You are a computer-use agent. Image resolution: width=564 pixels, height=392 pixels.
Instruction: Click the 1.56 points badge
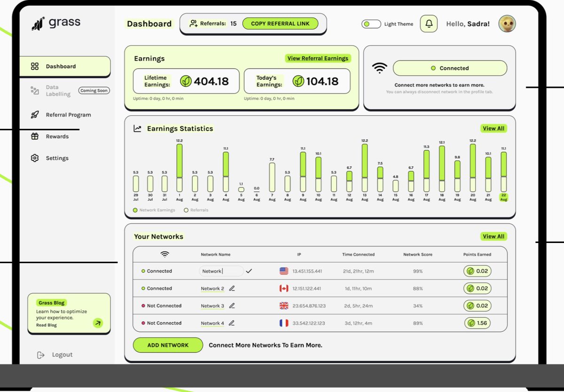[478, 323]
